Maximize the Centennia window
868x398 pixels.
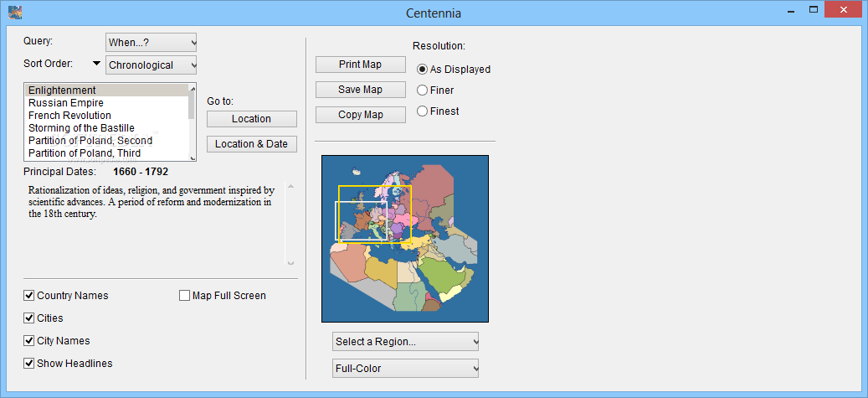[814, 9]
